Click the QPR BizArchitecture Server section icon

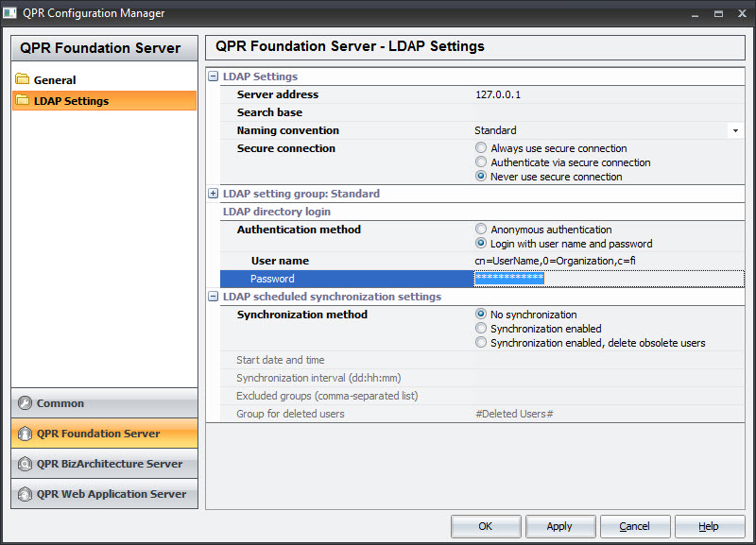(26, 464)
